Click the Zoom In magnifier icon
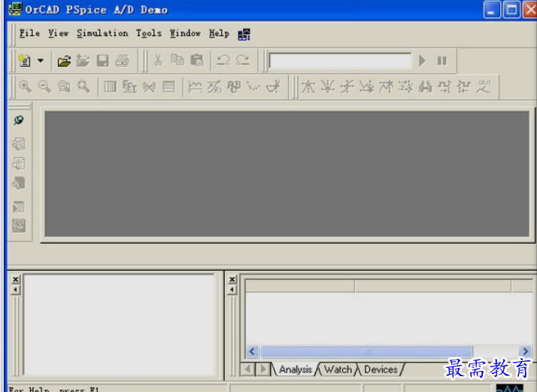 click(26, 87)
